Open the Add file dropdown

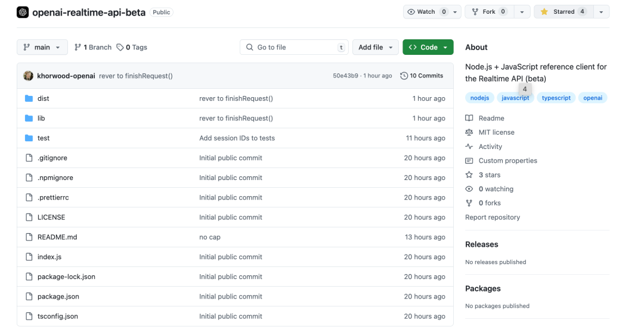point(376,47)
